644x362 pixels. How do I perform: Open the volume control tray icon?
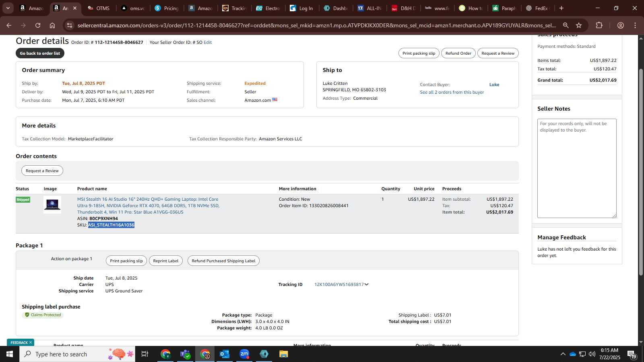(x=592, y=354)
